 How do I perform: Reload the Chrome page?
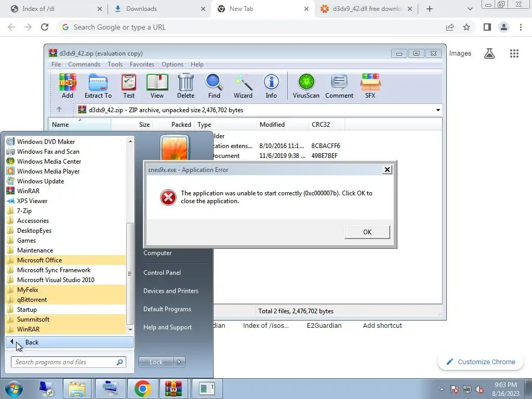coord(45,27)
